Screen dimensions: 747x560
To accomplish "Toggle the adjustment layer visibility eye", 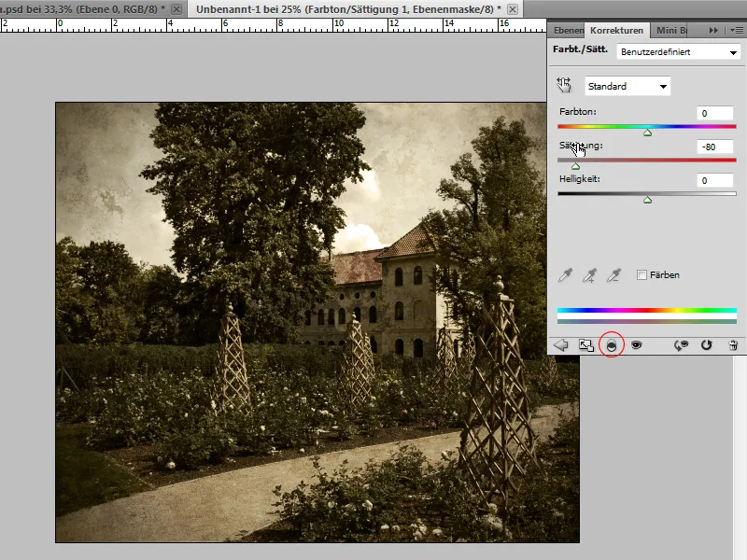I will point(635,344).
